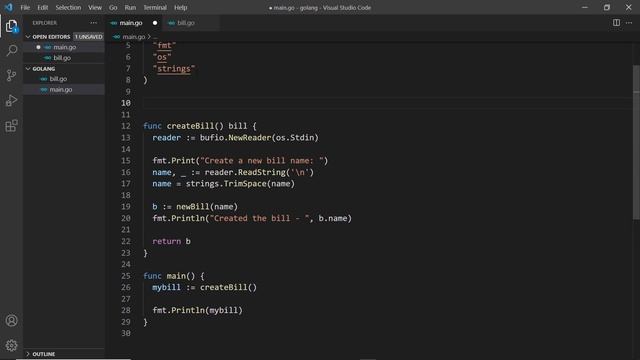Viewport: 640px width, 360px height.
Task: Click newBill(name) call on line 19
Action: pos(207,207)
